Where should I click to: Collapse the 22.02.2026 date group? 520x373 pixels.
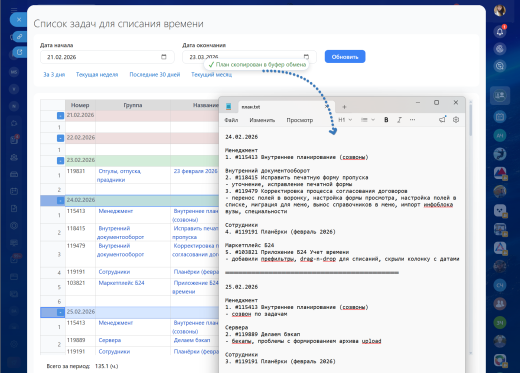60,138
